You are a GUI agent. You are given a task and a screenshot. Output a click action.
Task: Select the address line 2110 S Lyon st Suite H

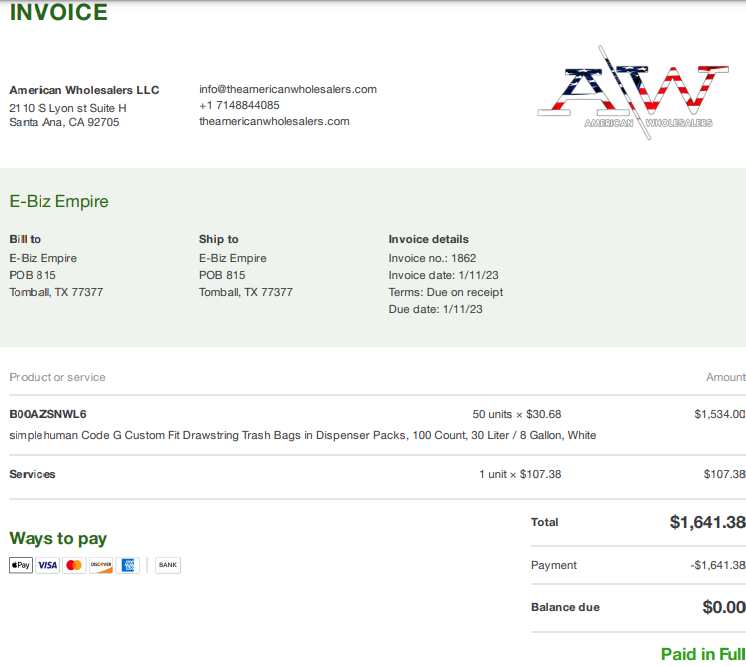(x=68, y=108)
